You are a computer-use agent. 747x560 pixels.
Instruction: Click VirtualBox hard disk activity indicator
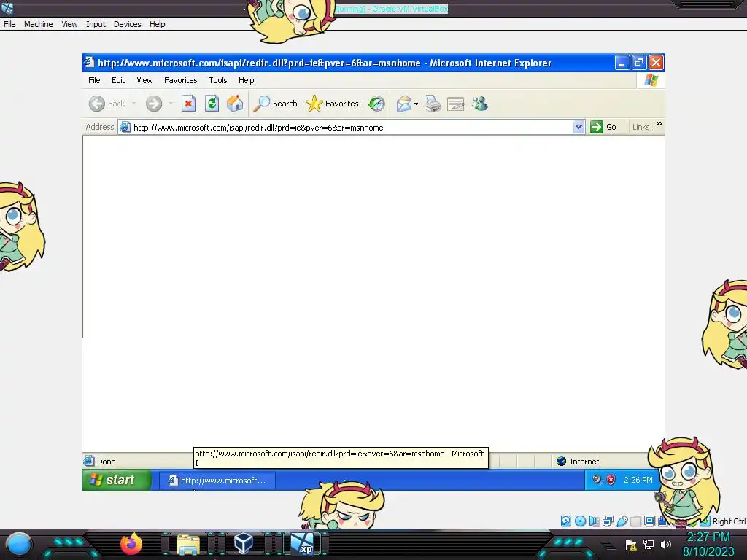point(565,521)
